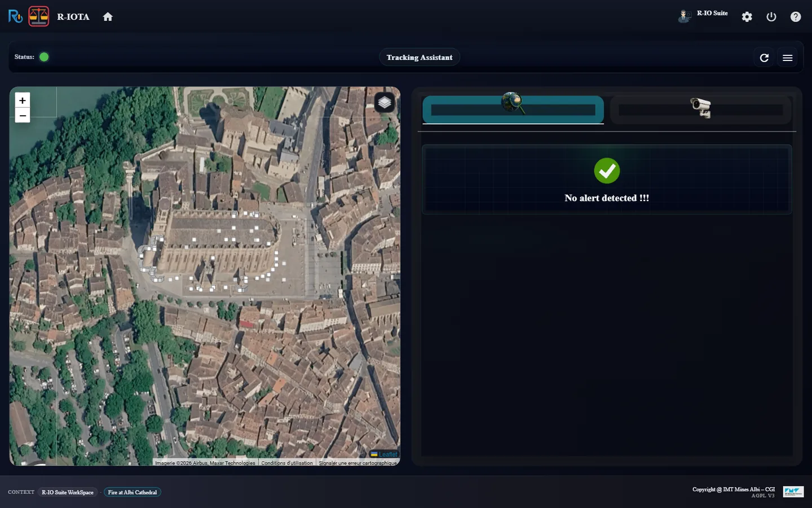Click the R-IO Suite username text

coord(712,13)
